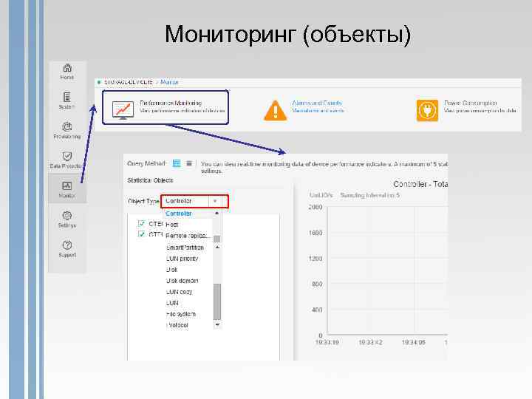The height and width of the screenshot is (399, 532).
Task: Open the Settings gear icon
Action: pyautogui.click(x=67, y=216)
